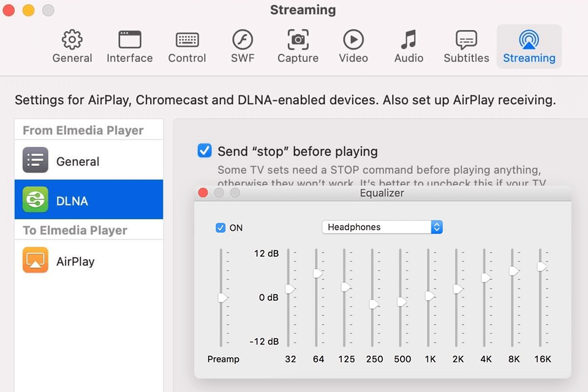Click the "From Elmedia Player" section header
Screen dimensions: 588x392
[x=83, y=130]
